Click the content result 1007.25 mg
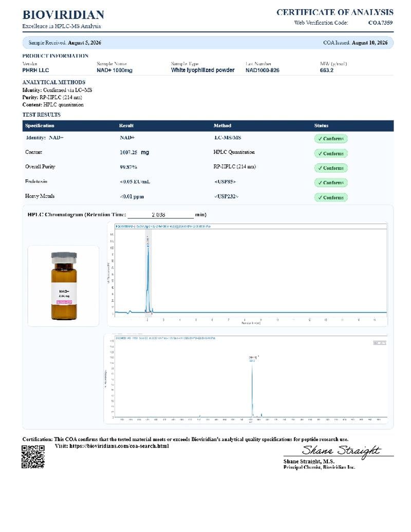Screen dimensions: 411x532 134,152
